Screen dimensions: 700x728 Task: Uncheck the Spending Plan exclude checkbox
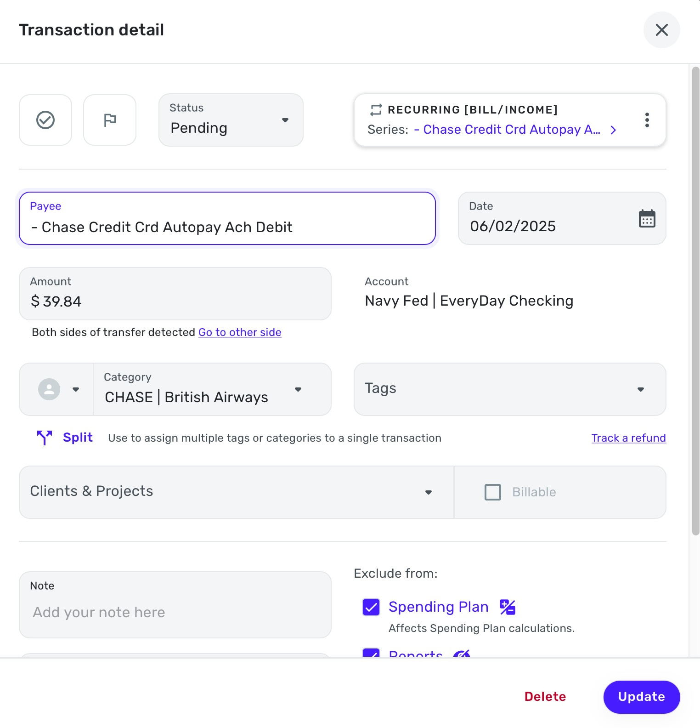coord(371,607)
